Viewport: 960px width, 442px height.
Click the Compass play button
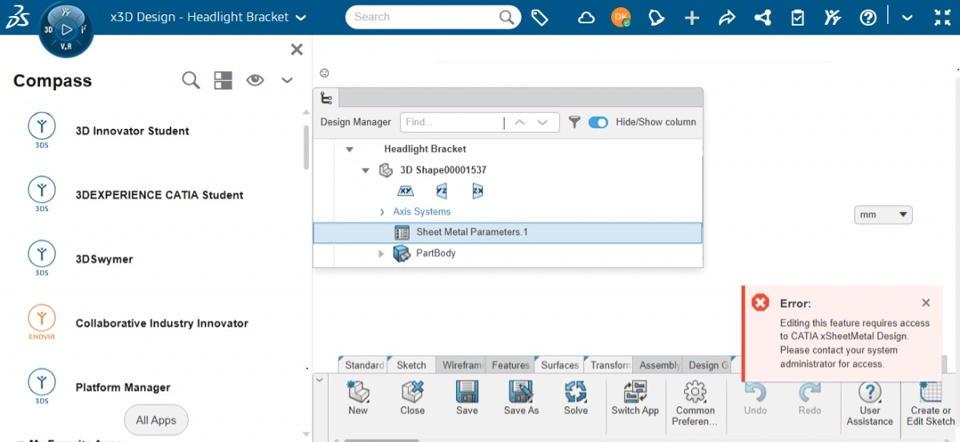pyautogui.click(x=67, y=29)
